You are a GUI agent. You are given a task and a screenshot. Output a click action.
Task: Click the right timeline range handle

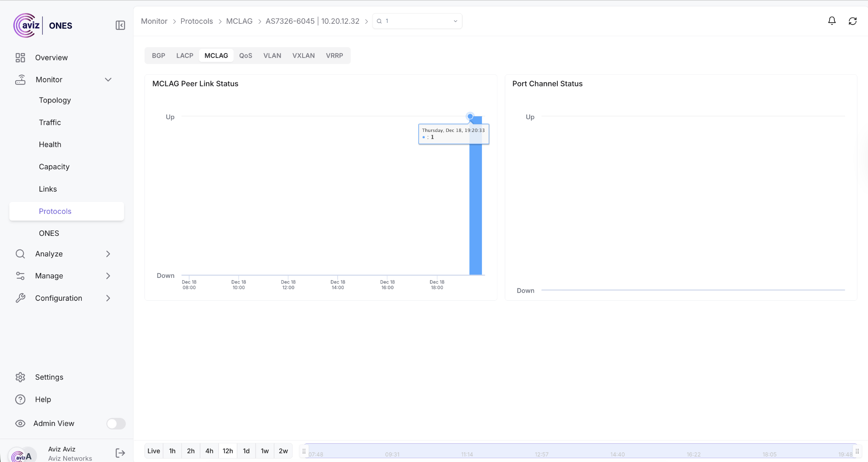857,451
